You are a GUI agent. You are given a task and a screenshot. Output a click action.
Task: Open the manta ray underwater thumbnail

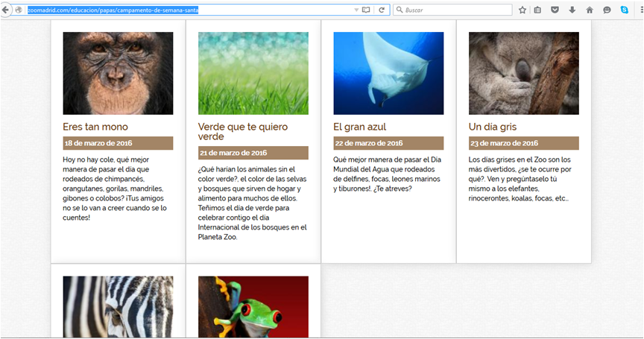coord(388,74)
